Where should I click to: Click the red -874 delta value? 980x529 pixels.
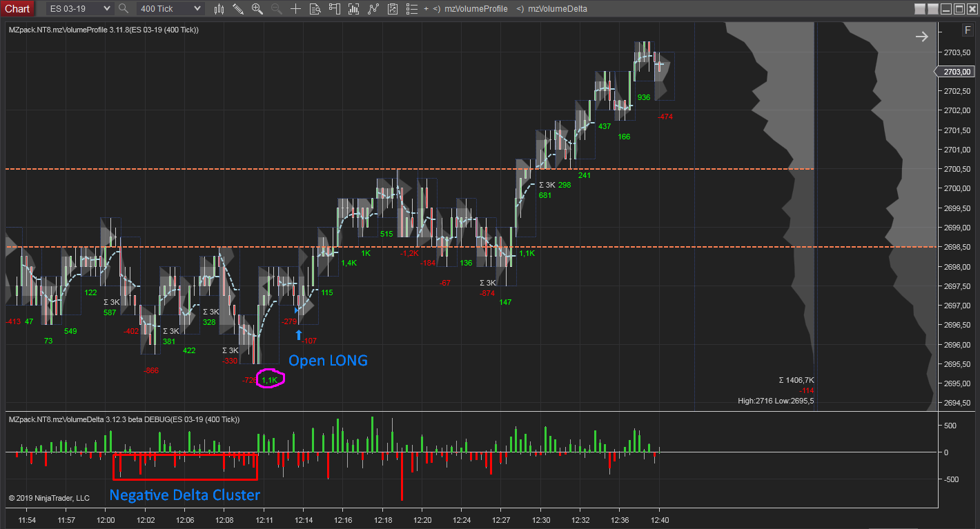488,293
